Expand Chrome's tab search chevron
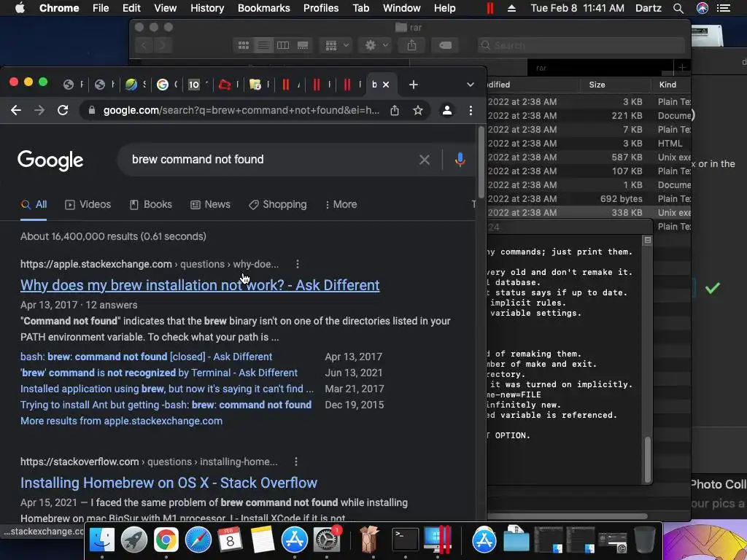 (x=471, y=85)
